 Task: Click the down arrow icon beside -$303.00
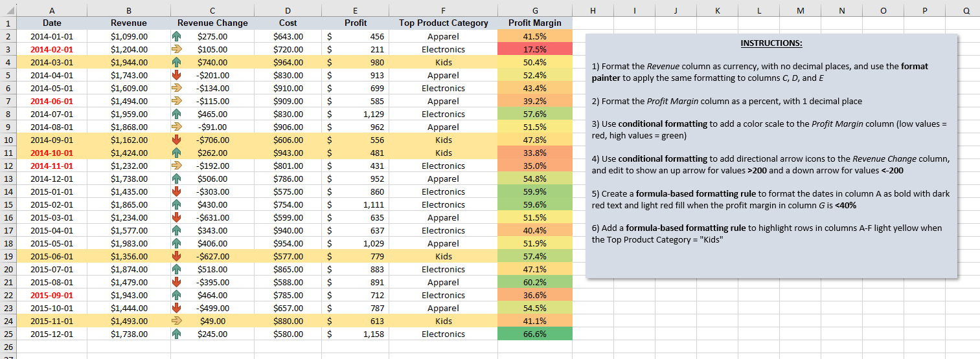coord(177,192)
